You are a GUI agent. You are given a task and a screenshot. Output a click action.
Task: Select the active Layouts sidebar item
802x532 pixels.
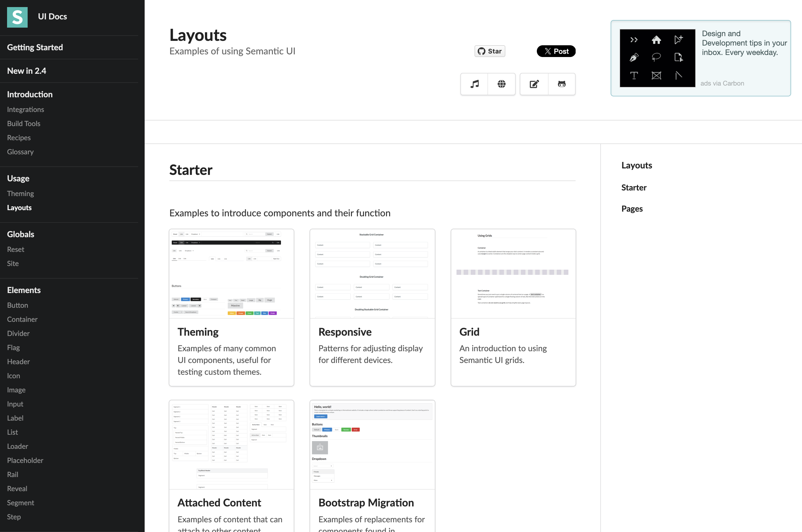[19, 208]
